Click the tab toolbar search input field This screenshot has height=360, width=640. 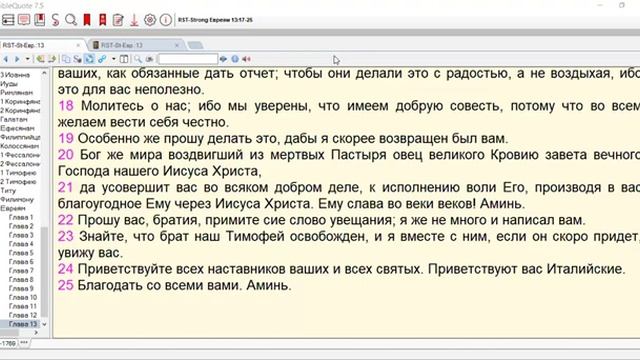coord(188,59)
